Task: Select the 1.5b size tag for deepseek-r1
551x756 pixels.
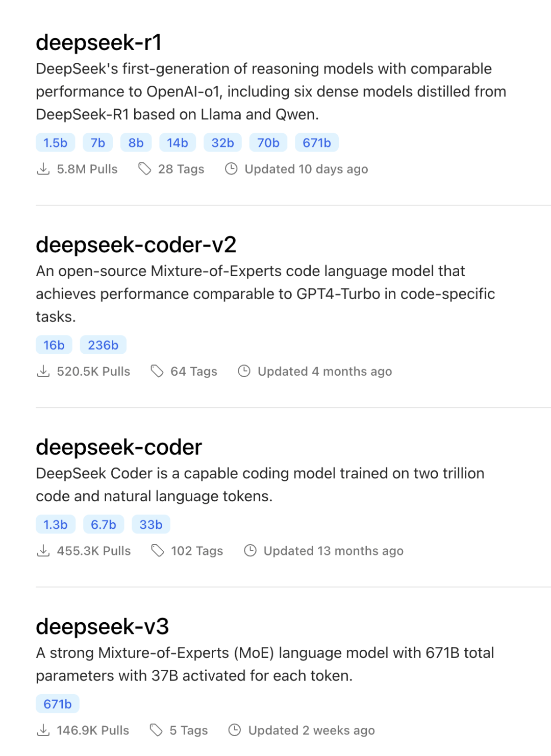Action: 56,143
